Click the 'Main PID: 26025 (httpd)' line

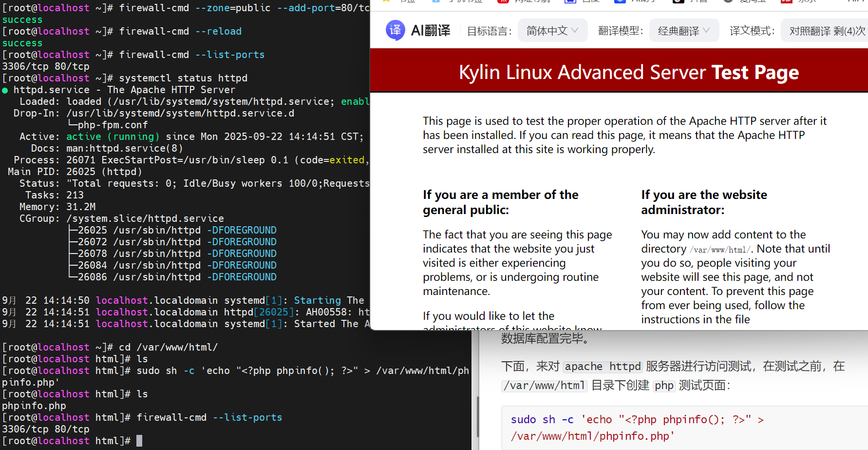pyautogui.click(x=75, y=172)
